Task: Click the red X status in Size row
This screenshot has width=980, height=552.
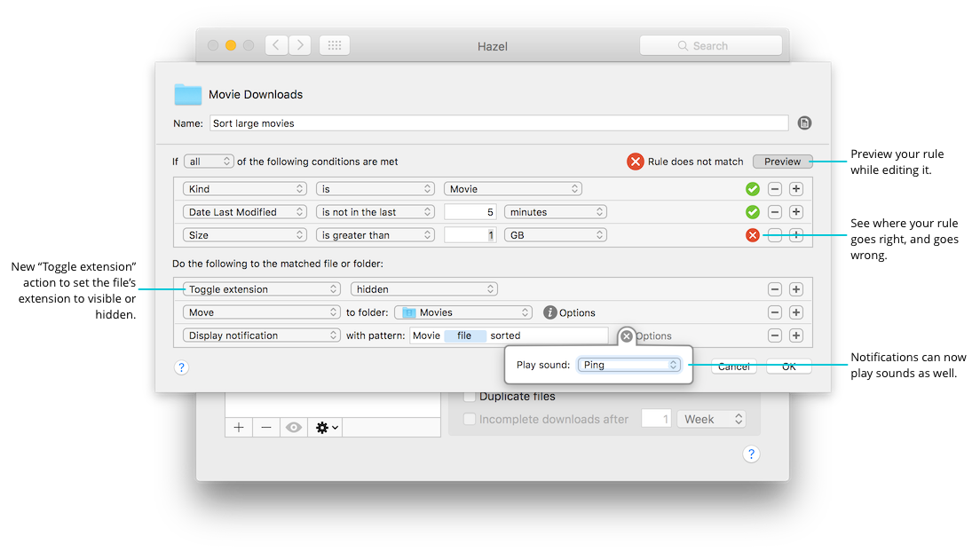Action: pos(753,235)
